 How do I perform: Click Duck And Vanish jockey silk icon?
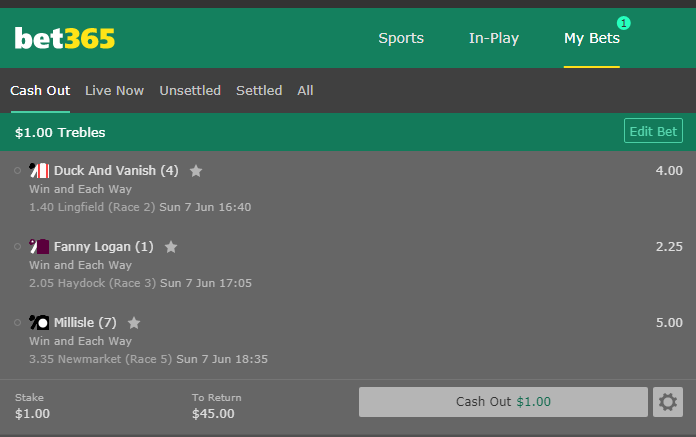pyautogui.click(x=40, y=171)
